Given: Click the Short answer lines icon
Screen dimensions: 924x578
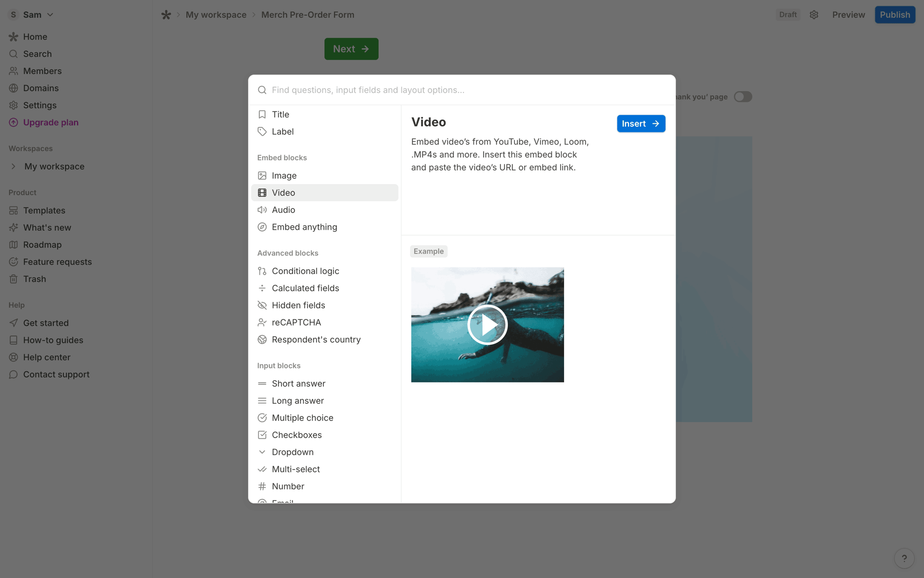Looking at the screenshot, I should pyautogui.click(x=262, y=384).
